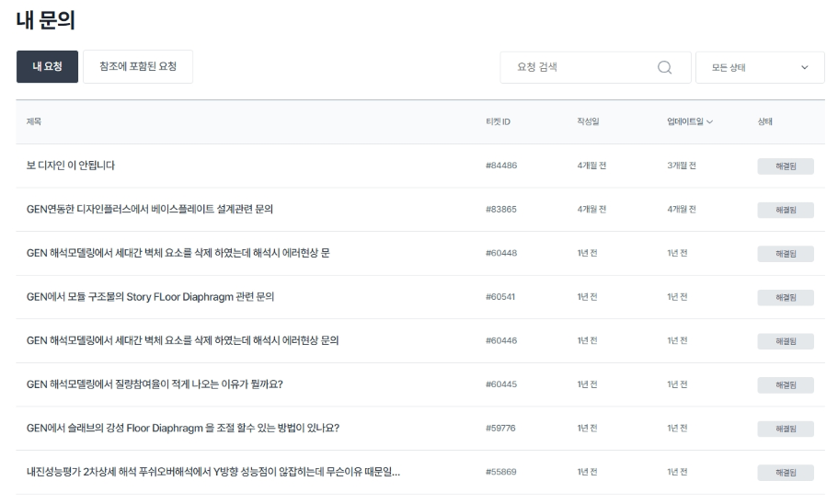The width and height of the screenshot is (838, 504).
Task: Click 해결됨 badge for ticket #84486
Action: click(x=786, y=166)
